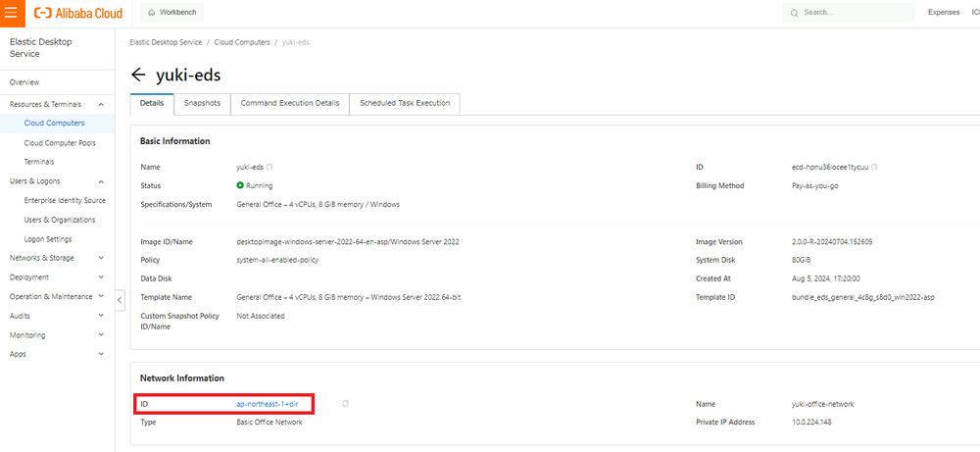Click the green Running status icon
This screenshot has height=452, width=980.
(240, 185)
